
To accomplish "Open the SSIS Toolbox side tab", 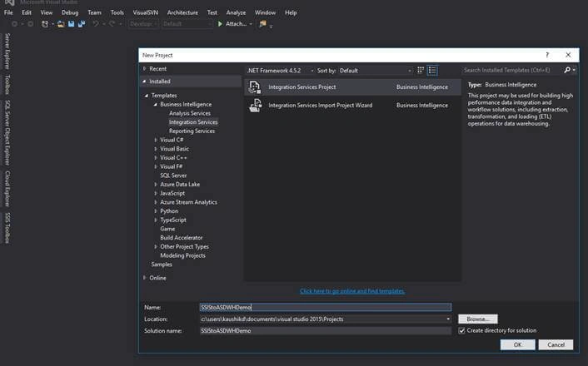I will pos(7,228).
